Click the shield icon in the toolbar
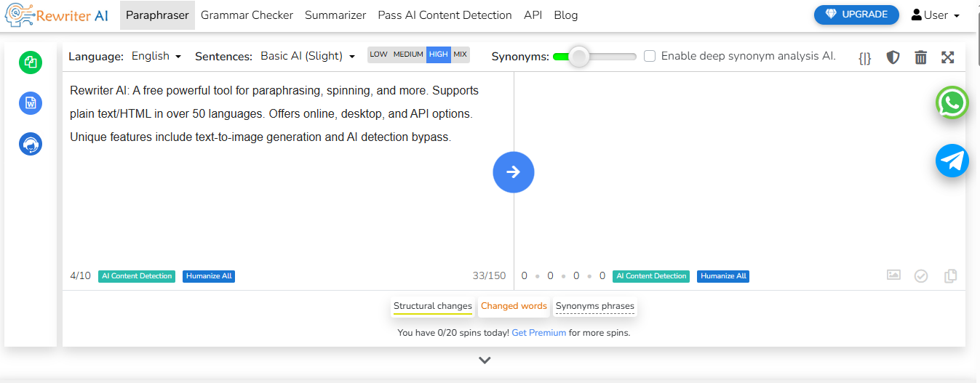980x383 pixels. click(x=893, y=57)
